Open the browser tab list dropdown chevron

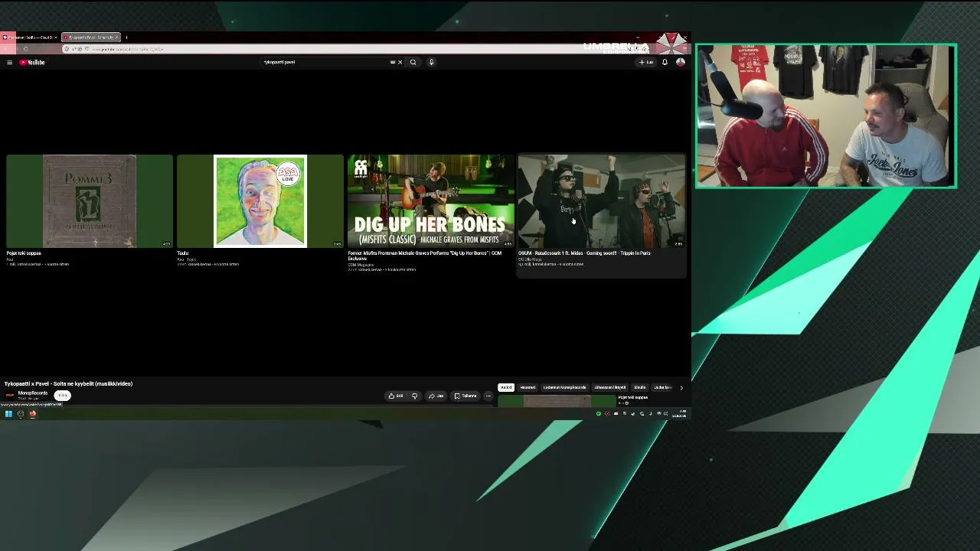pyautogui.click(x=637, y=37)
